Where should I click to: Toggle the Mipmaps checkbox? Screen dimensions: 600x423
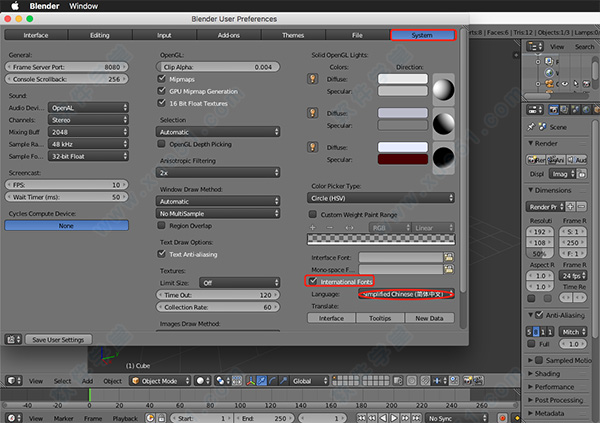coord(161,79)
